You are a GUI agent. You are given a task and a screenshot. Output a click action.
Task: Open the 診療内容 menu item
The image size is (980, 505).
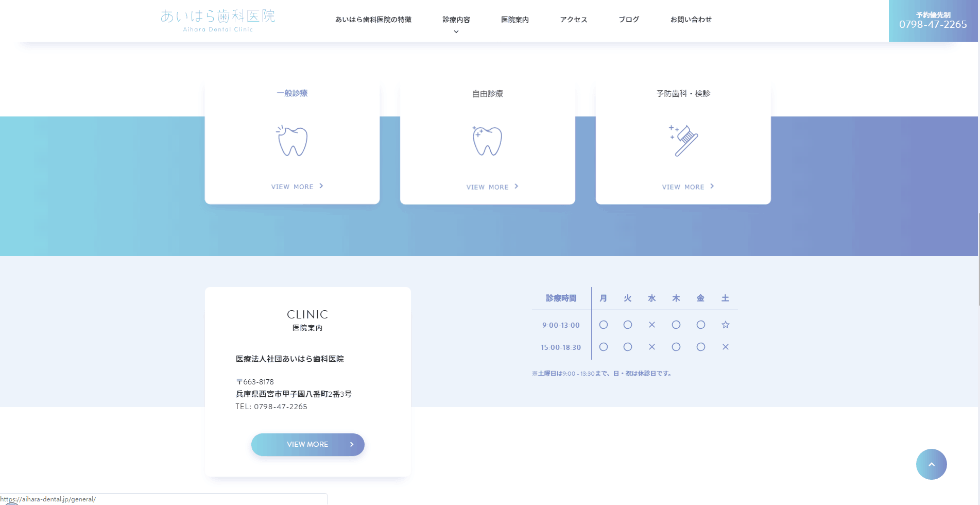point(456,20)
